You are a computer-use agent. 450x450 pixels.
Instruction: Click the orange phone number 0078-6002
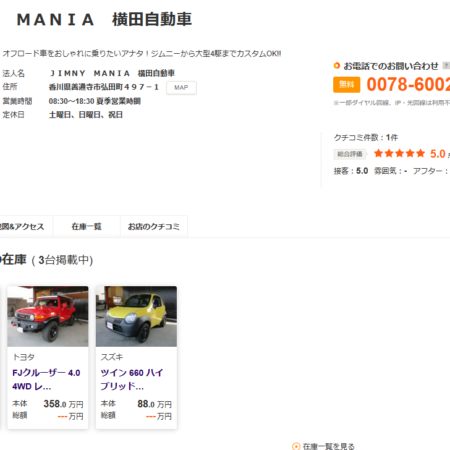(408, 84)
